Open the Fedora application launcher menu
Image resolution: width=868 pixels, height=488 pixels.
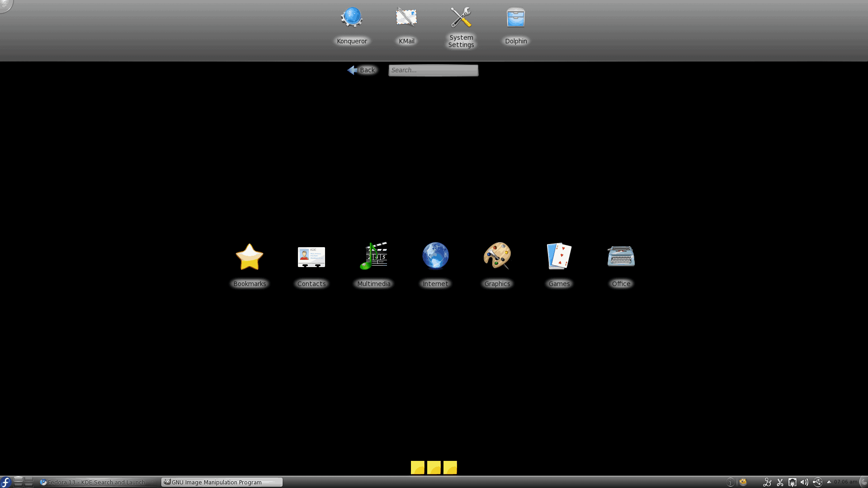tap(6, 482)
